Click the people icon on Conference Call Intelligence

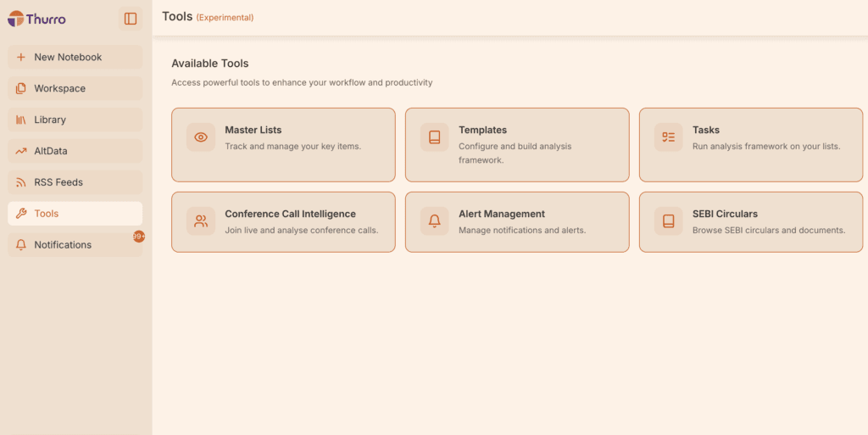pyautogui.click(x=201, y=221)
